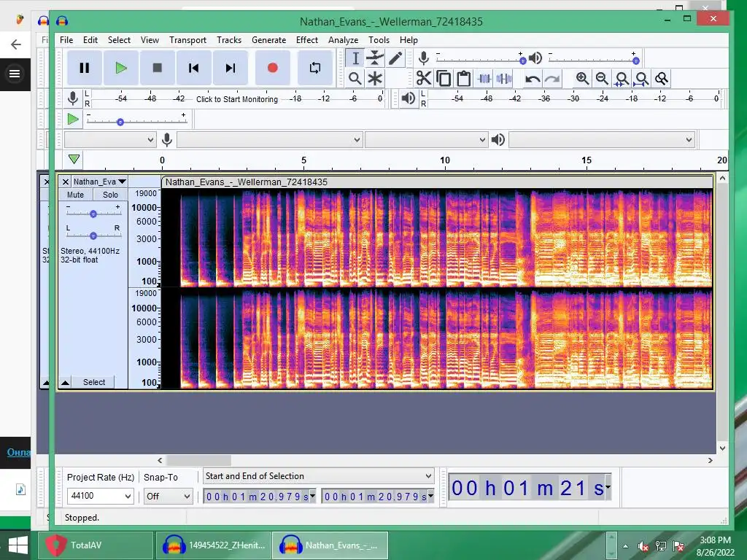This screenshot has height=560, width=747.
Task: Fit selection to width icon
Action: click(622, 79)
